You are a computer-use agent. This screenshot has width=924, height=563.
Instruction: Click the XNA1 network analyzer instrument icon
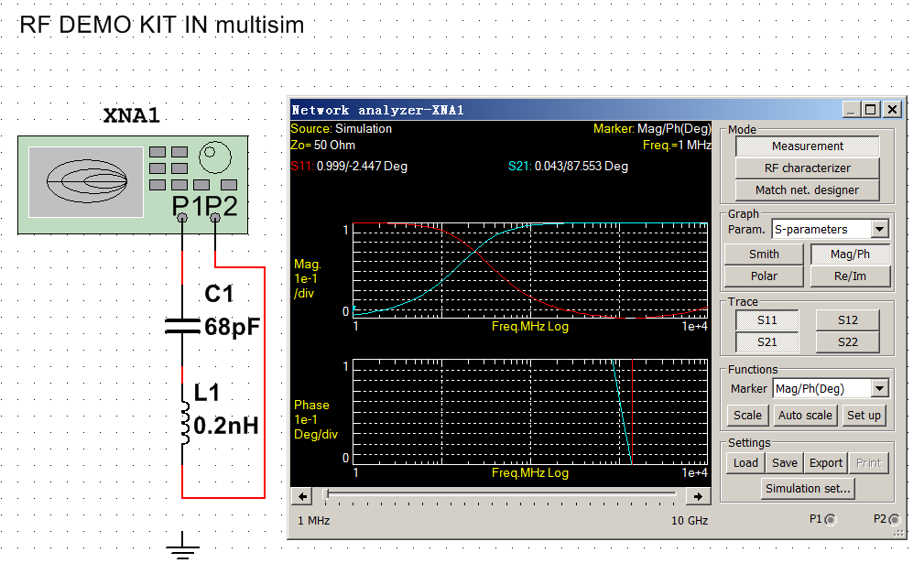pos(133,185)
